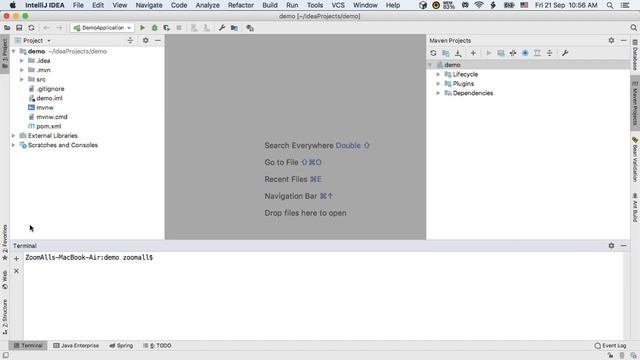The height and width of the screenshot is (360, 640).
Task: Open Maven Settings wrench icon
Action: [x=565, y=53]
